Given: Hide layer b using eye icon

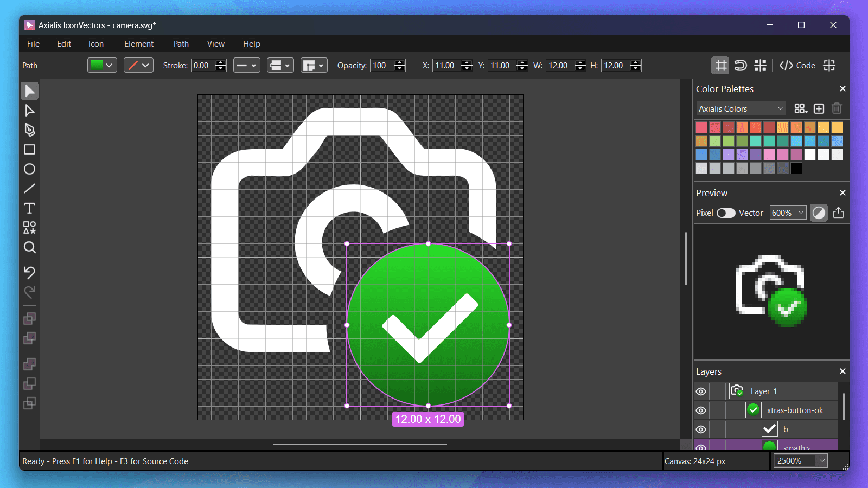Looking at the screenshot, I should (x=701, y=429).
